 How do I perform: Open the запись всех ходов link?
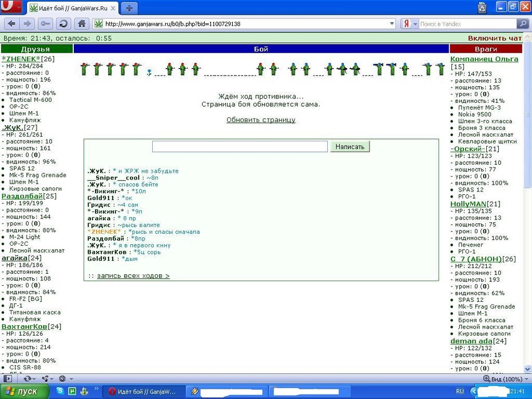tap(133, 276)
